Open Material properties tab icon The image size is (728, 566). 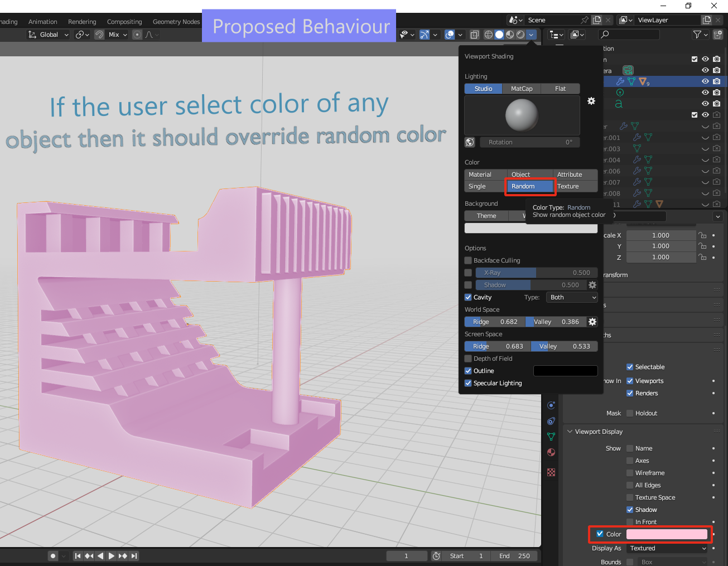[x=551, y=452]
